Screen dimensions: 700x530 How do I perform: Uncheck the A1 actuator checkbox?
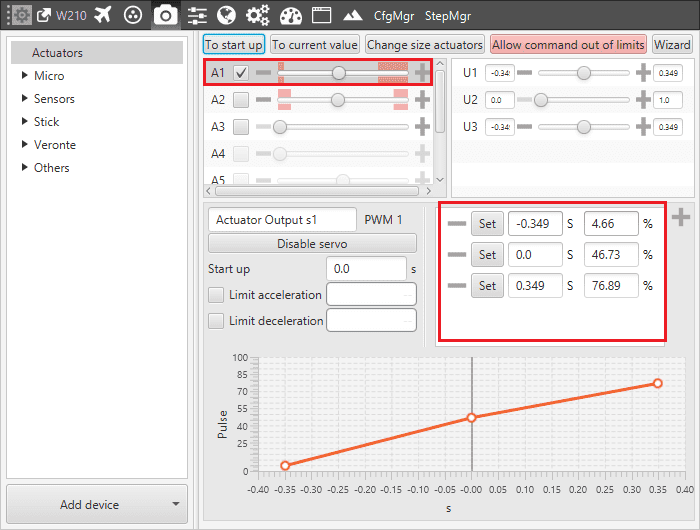pos(241,73)
